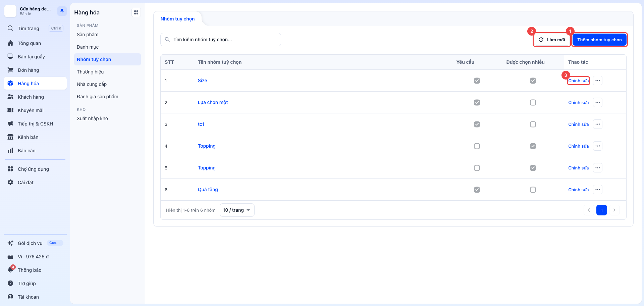This screenshot has height=306, width=644.
Task: Open the Tìm trang search icon
Action: click(x=10, y=28)
